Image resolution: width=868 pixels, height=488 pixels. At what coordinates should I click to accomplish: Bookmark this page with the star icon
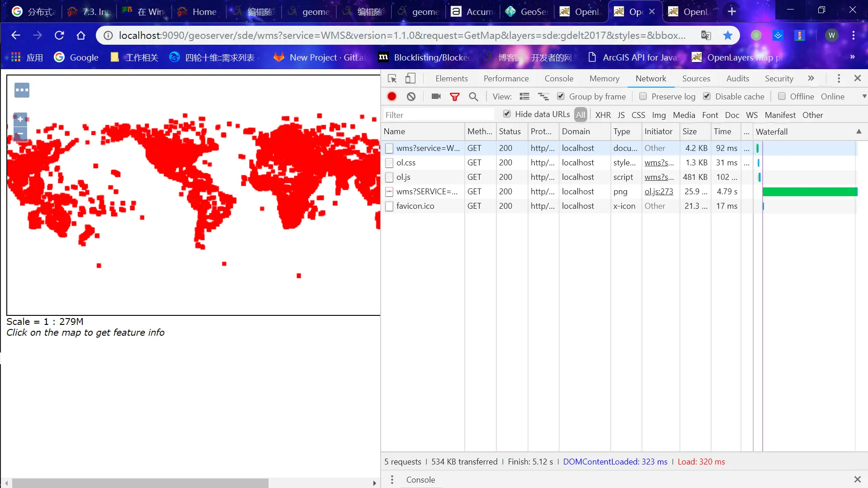click(727, 35)
